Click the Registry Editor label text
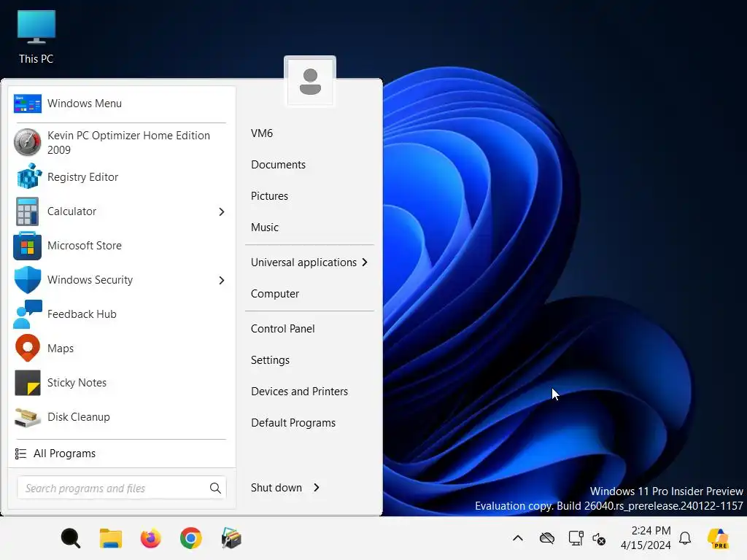The width and height of the screenshot is (747, 560). coord(83,177)
